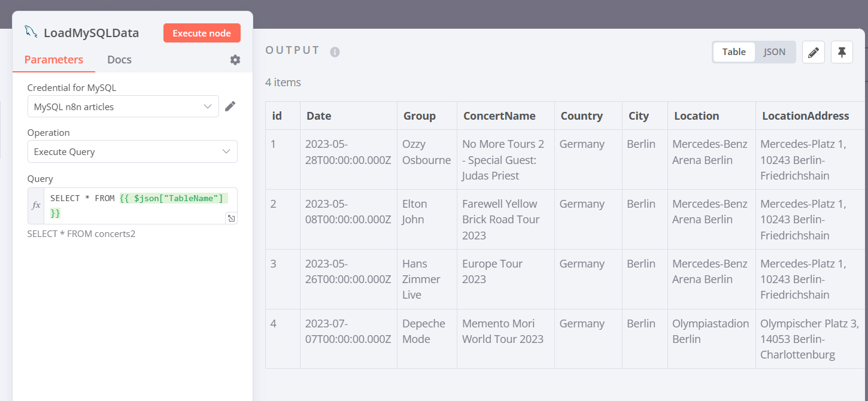The width and height of the screenshot is (868, 401).
Task: Click the chevron on MySQL n8n articles selector
Action: [208, 106]
